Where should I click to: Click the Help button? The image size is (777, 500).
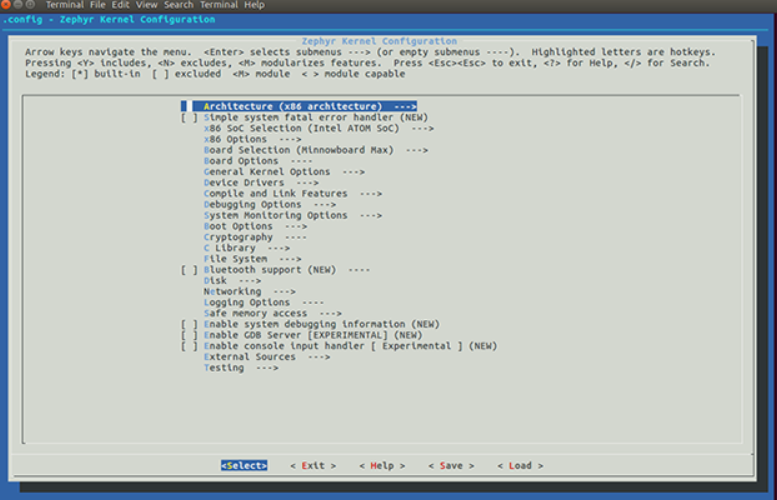point(382,466)
